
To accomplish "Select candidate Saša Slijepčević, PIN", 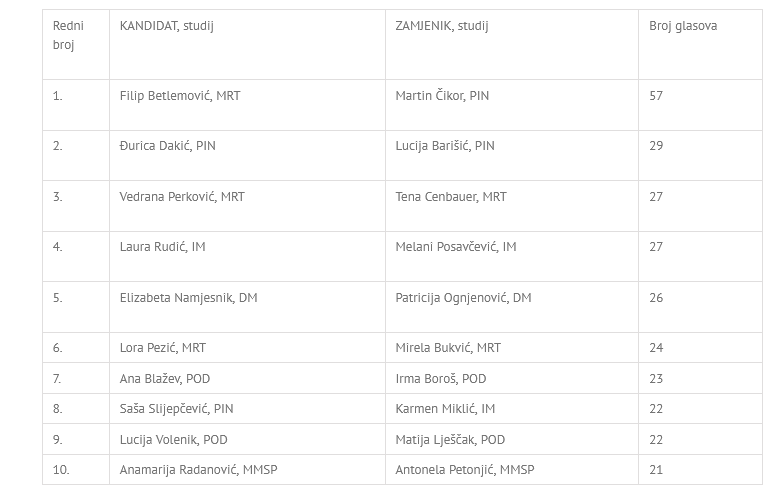I will [177, 409].
